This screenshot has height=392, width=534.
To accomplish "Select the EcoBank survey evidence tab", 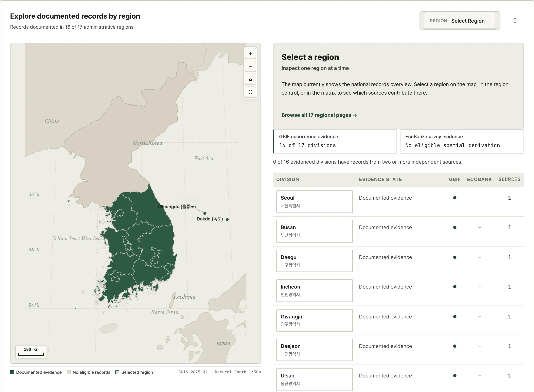I will click(x=462, y=141).
